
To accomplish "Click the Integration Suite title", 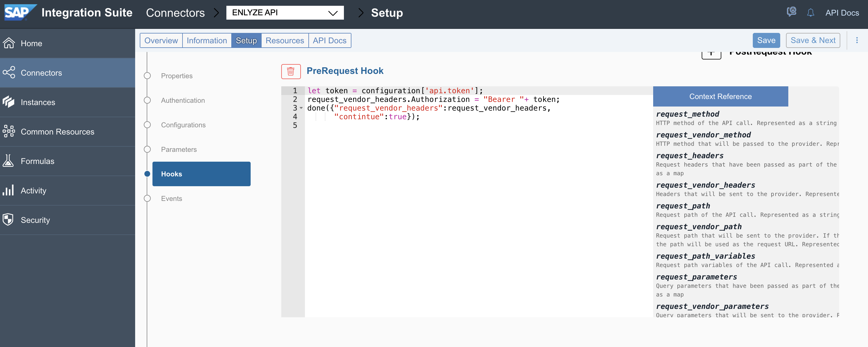I will 87,12.
